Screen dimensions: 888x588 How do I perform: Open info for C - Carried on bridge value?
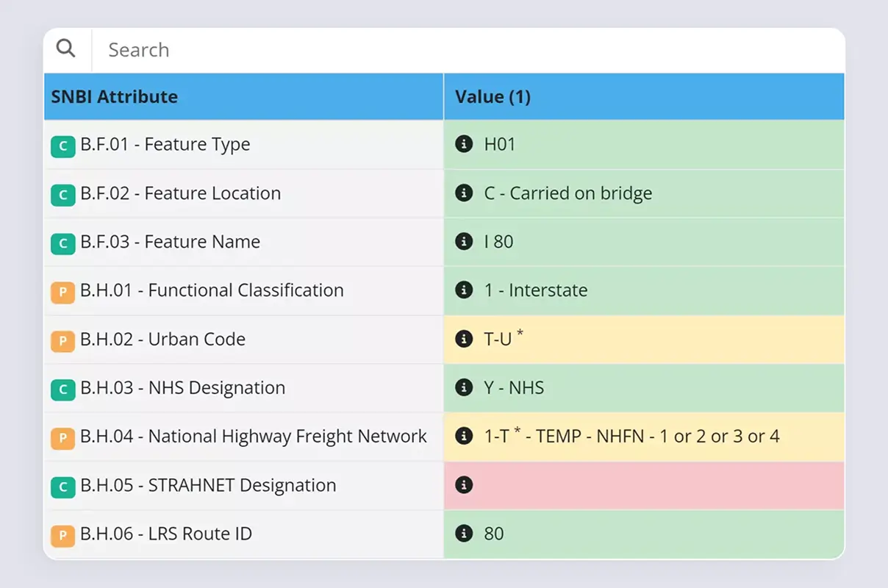[464, 193]
